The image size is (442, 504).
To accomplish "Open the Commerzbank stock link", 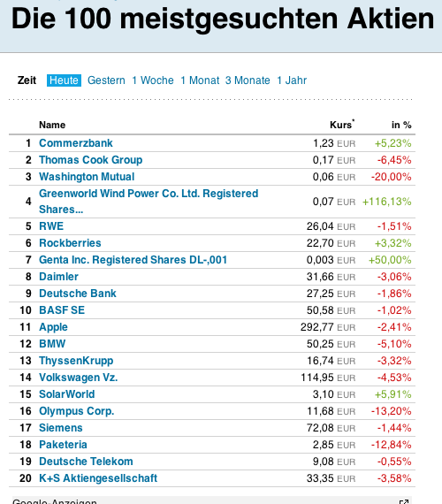I will (x=76, y=143).
